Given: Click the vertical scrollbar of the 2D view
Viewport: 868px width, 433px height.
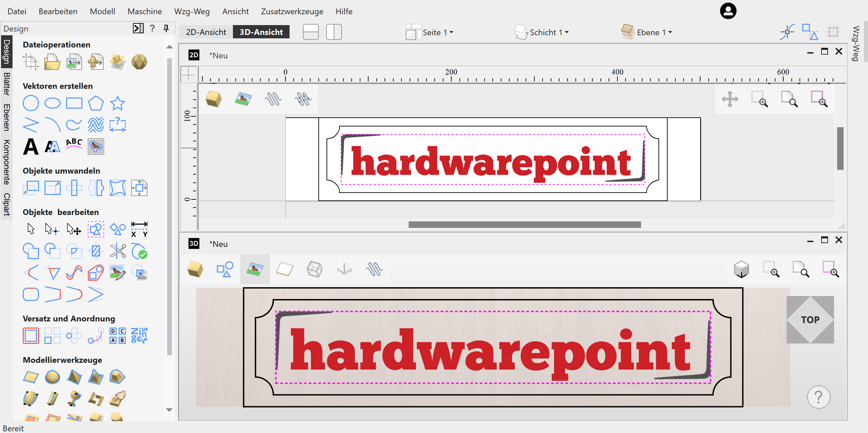Looking at the screenshot, I should pos(840,149).
